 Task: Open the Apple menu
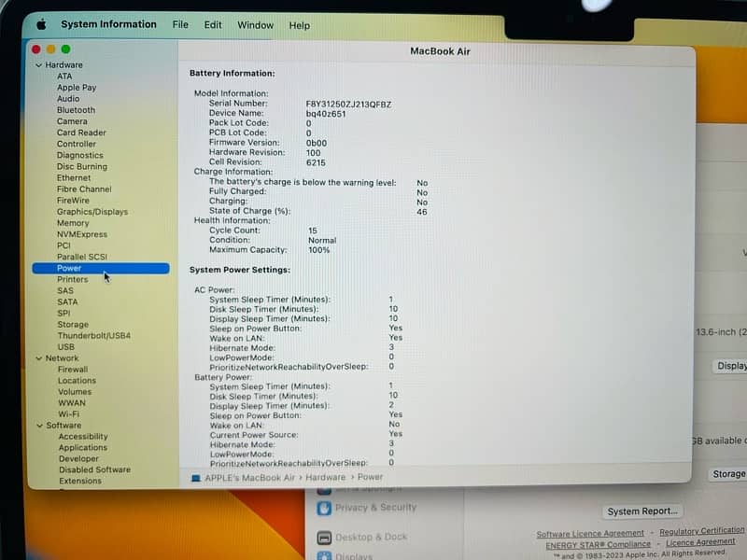[x=41, y=24]
